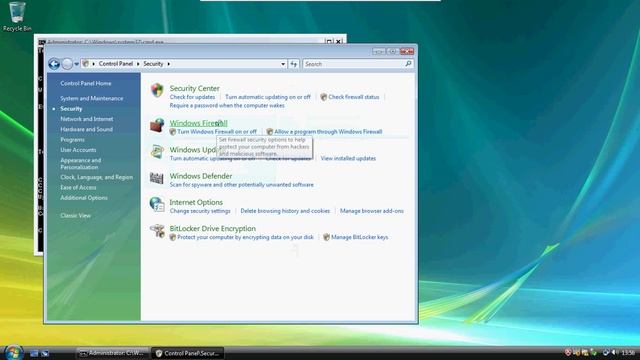640x360 pixels.
Task: Click the Control Panel\Security taskbar button
Action: point(187,353)
